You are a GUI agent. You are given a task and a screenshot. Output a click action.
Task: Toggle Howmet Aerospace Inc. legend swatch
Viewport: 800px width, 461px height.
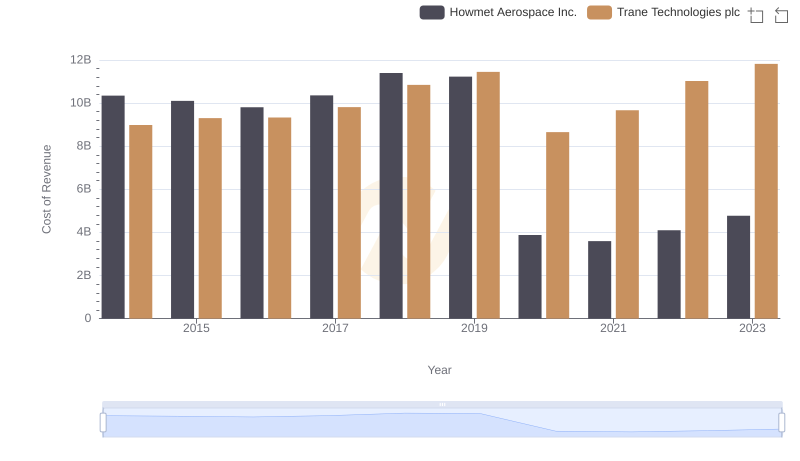pos(432,12)
